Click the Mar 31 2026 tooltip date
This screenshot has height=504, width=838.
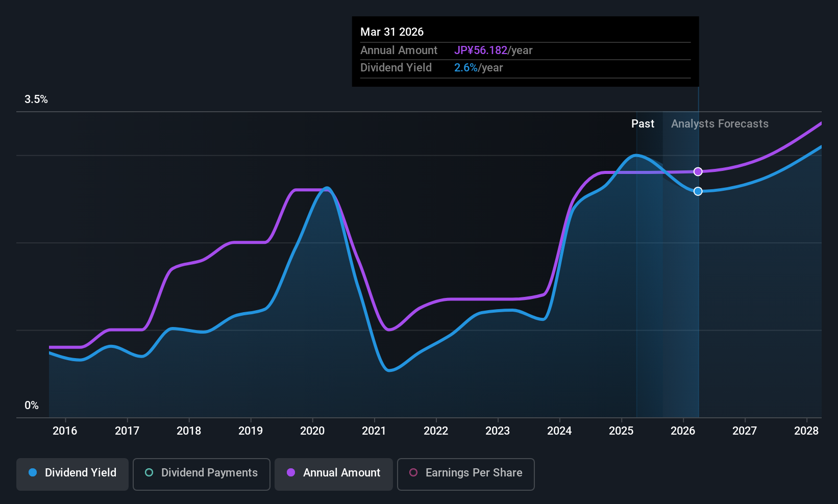click(392, 32)
